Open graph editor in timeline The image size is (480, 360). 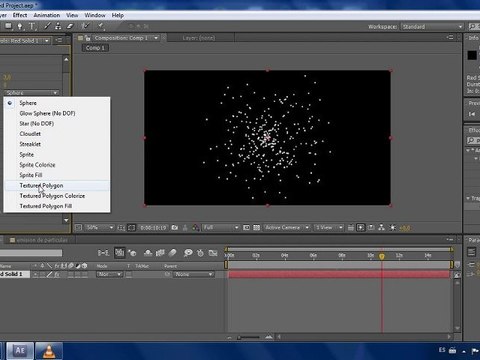tap(213, 253)
